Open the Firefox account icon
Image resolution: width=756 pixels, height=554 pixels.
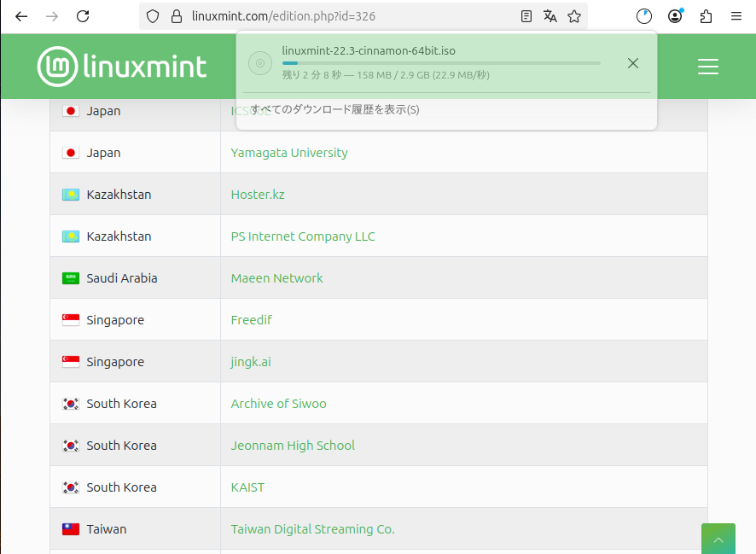[x=675, y=16]
